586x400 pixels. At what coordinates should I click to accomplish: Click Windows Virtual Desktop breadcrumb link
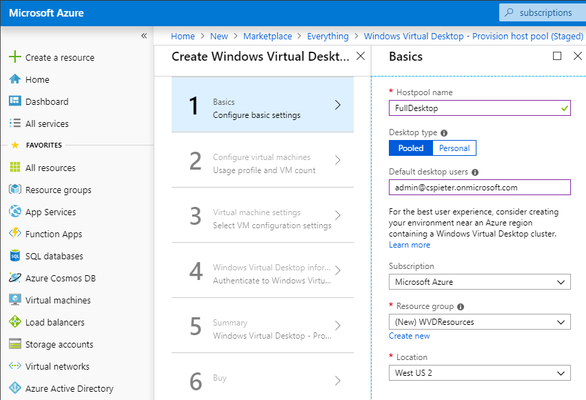(474, 36)
